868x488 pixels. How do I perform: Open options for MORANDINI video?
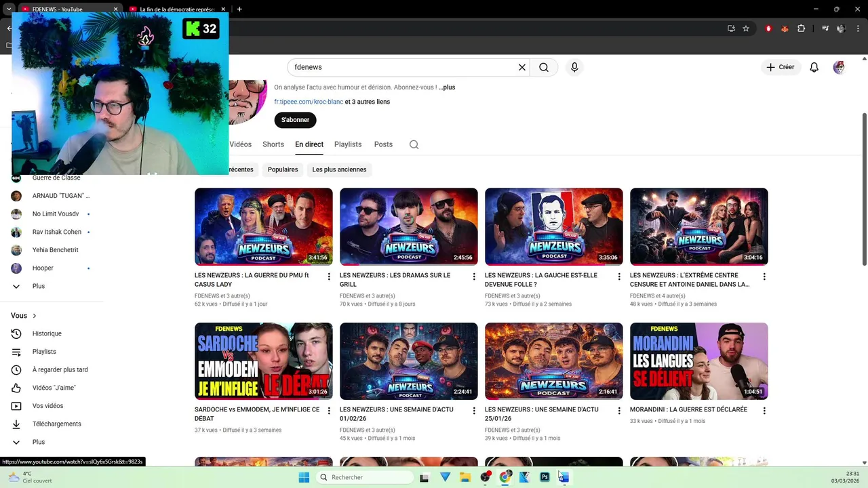764,411
